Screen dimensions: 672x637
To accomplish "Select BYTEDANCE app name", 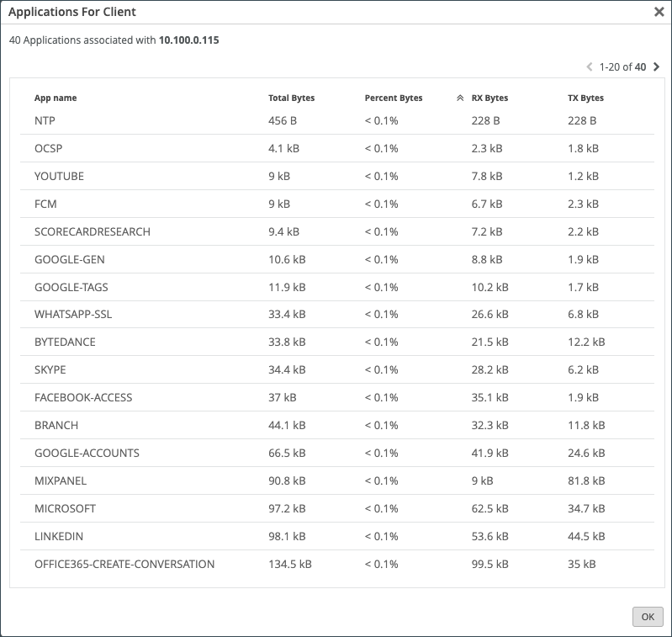I will coord(65,342).
